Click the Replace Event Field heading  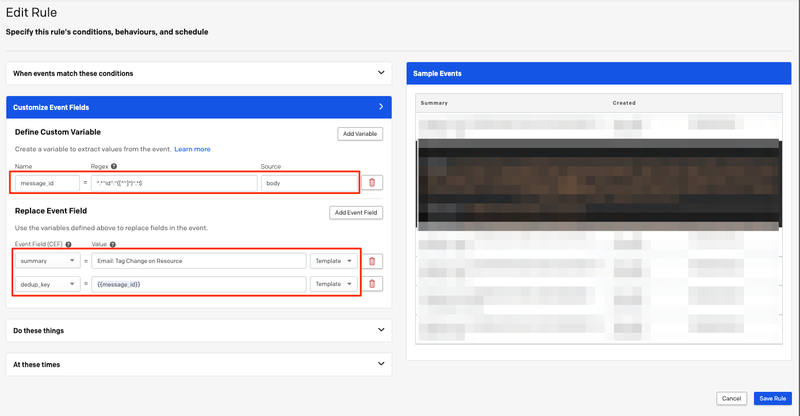51,211
